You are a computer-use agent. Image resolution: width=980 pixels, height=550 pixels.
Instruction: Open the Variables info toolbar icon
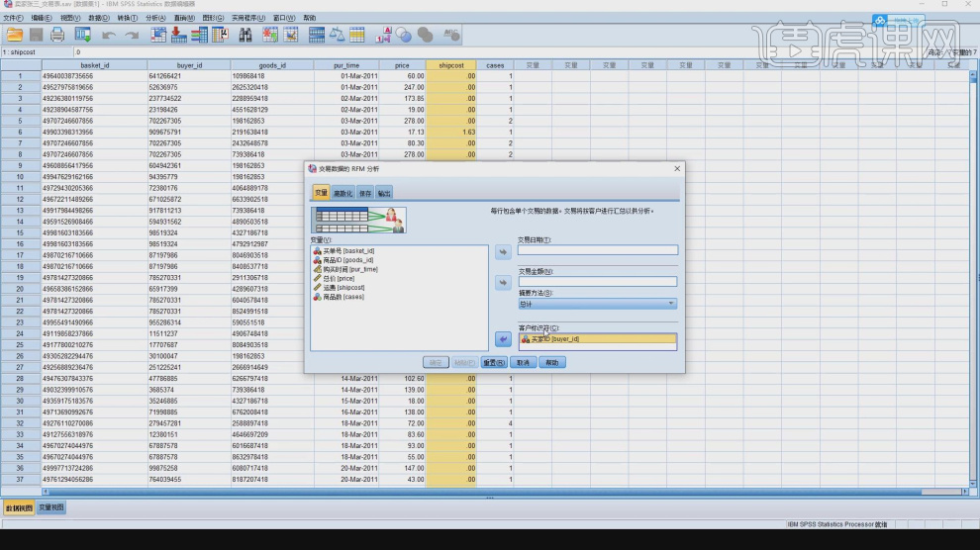(199, 35)
